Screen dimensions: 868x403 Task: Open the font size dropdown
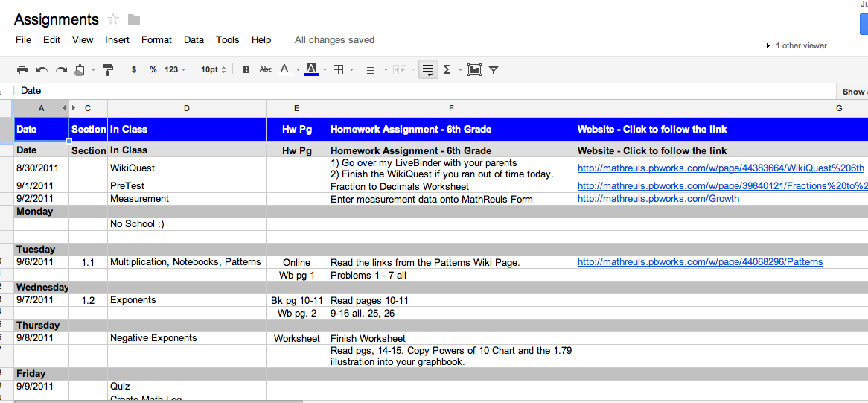tap(213, 70)
